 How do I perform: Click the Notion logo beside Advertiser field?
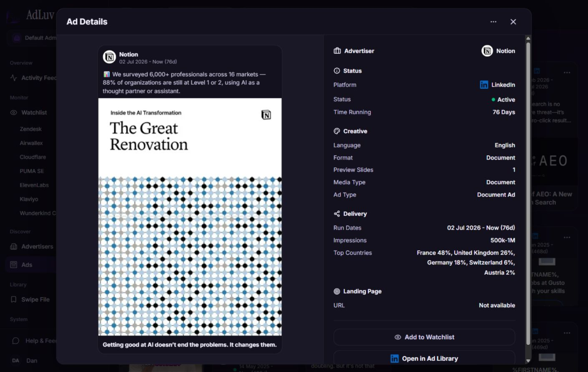click(487, 51)
